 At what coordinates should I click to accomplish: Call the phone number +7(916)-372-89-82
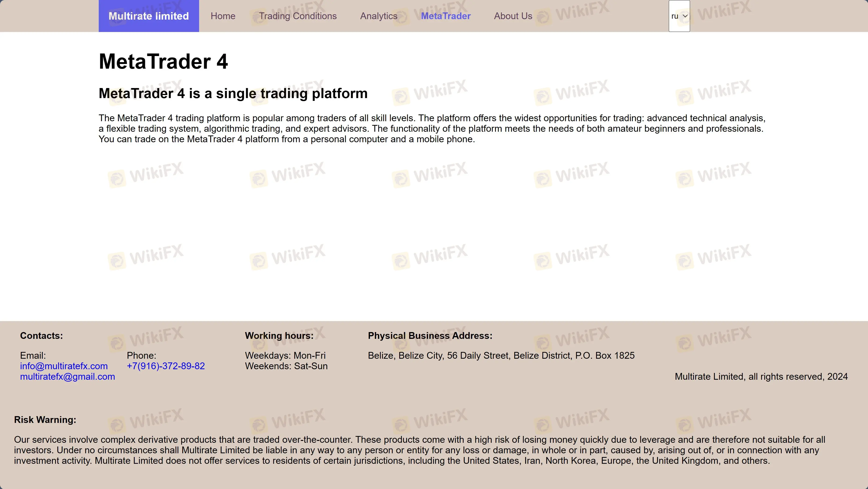pos(166,366)
